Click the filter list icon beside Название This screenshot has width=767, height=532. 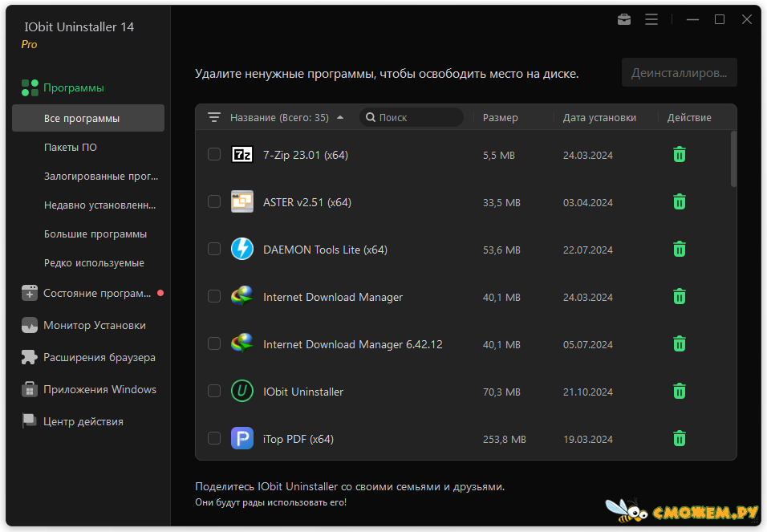click(213, 117)
